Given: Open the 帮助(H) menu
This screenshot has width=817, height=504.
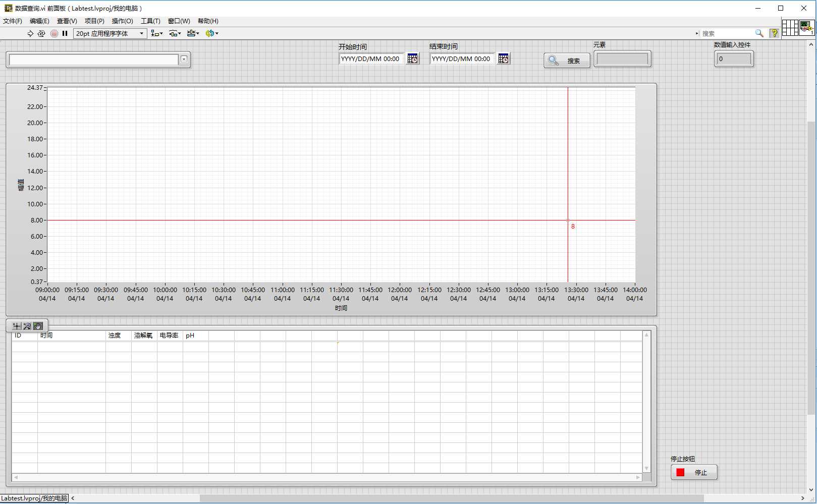Looking at the screenshot, I should point(208,21).
